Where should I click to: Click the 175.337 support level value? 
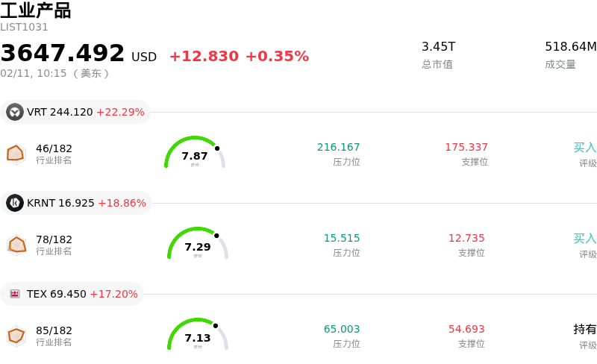466,147
